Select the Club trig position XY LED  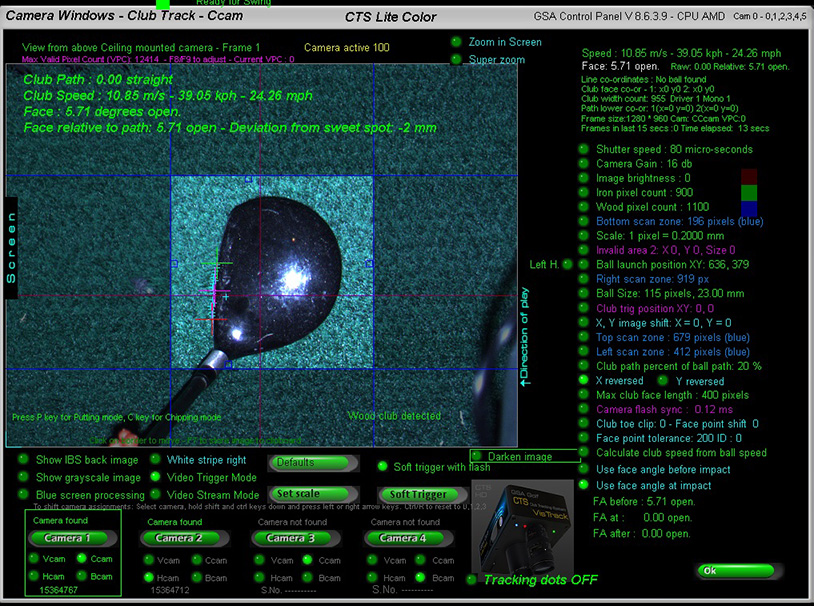click(584, 308)
